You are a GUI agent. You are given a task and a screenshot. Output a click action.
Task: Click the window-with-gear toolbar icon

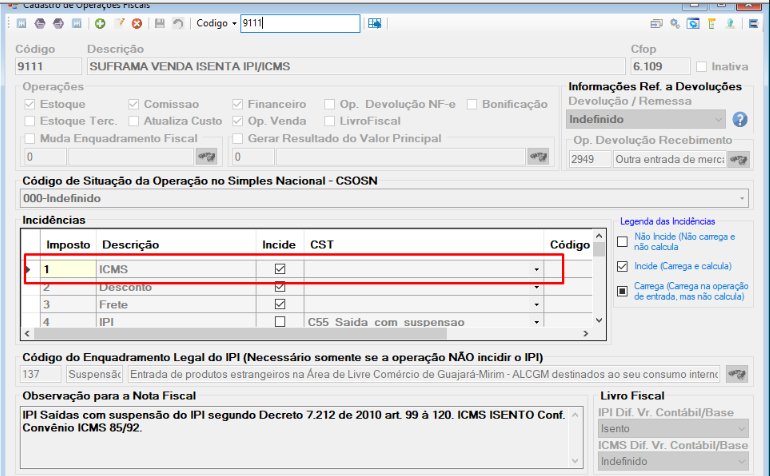tap(693, 23)
